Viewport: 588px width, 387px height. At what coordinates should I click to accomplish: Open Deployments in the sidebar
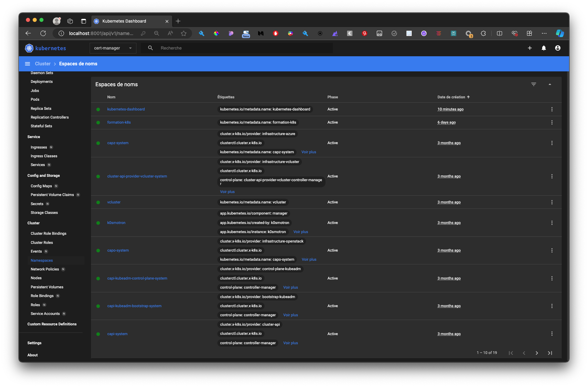click(42, 82)
